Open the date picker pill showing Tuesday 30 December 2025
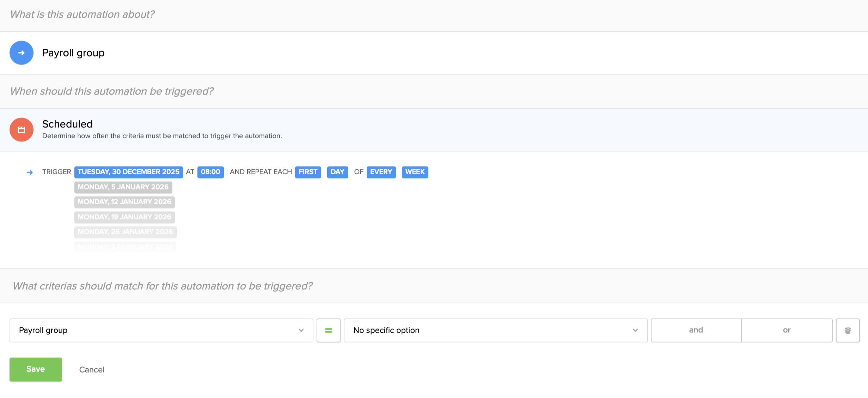868x398 pixels. 128,172
